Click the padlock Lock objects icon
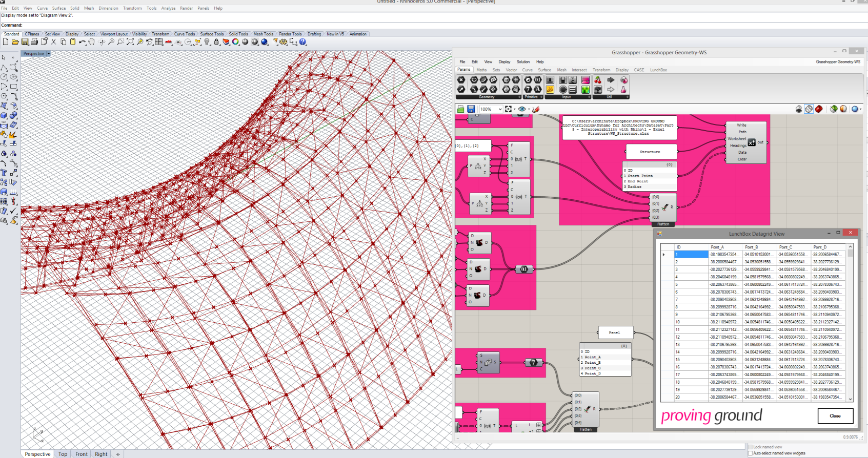This screenshot has width=868, height=458. tap(216, 42)
